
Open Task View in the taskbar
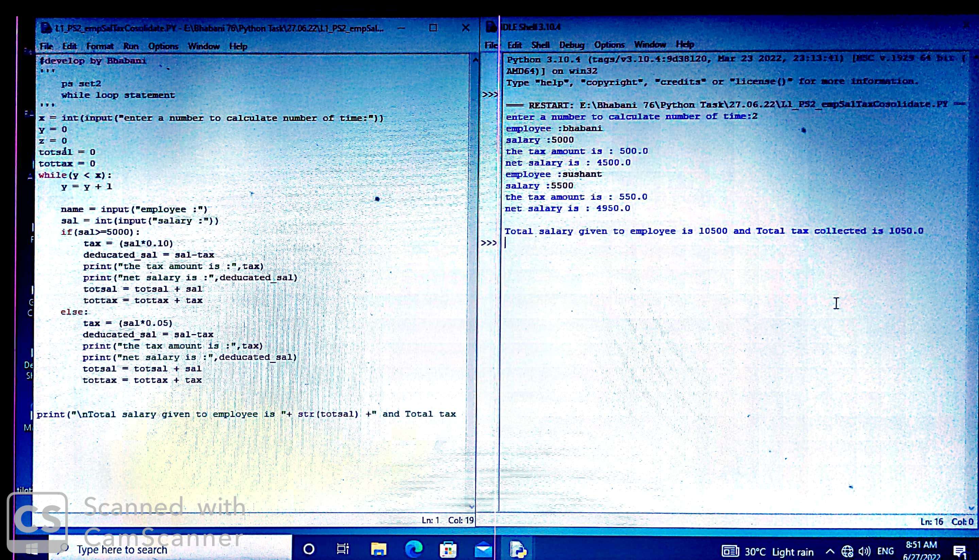342,549
